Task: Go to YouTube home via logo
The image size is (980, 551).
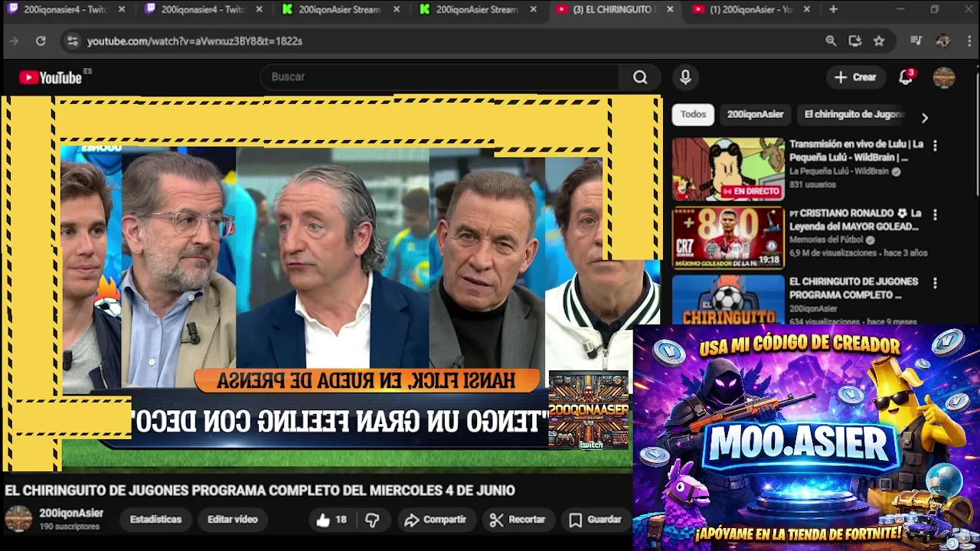Action: pyautogui.click(x=51, y=77)
